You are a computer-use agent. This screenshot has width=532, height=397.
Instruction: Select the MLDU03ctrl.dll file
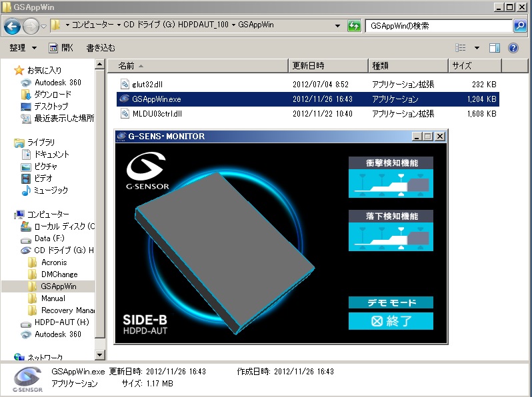tap(308, 114)
